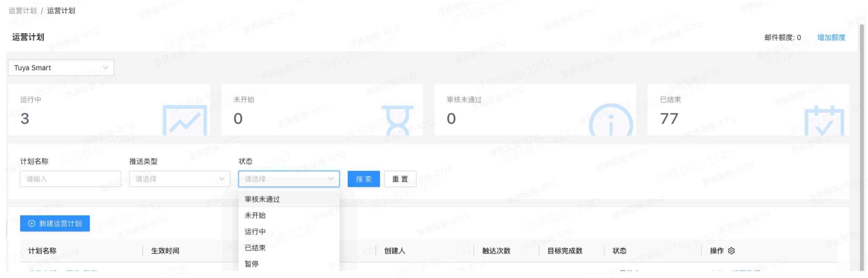Click the calendar check icon in 已结束 card
Screen dimensions: 868x278
coord(824,120)
